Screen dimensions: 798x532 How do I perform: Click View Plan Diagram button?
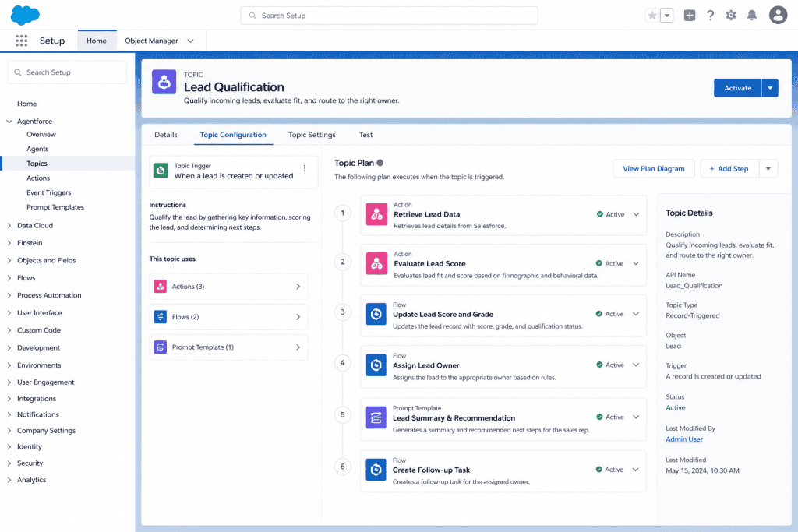pyautogui.click(x=654, y=169)
